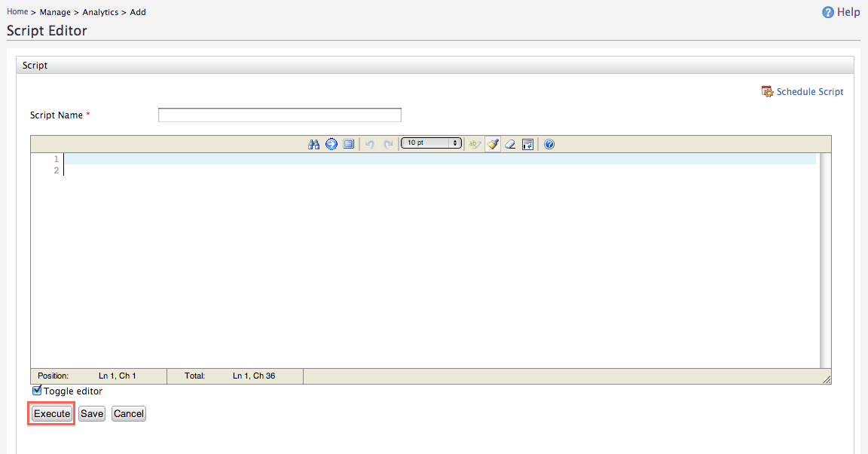Click the Help question mark icon
The width and height of the screenshot is (868, 454).
[827, 12]
